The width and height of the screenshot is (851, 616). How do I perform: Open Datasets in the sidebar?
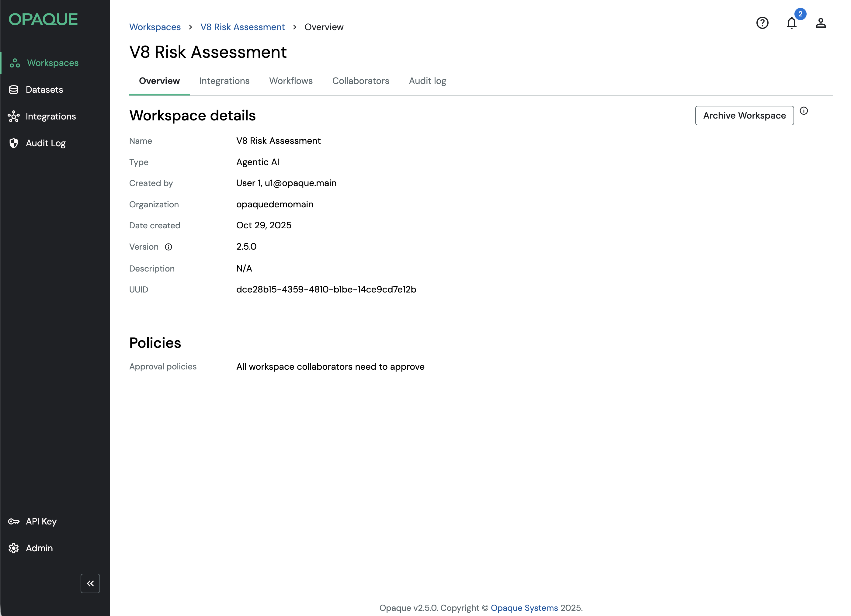click(44, 90)
